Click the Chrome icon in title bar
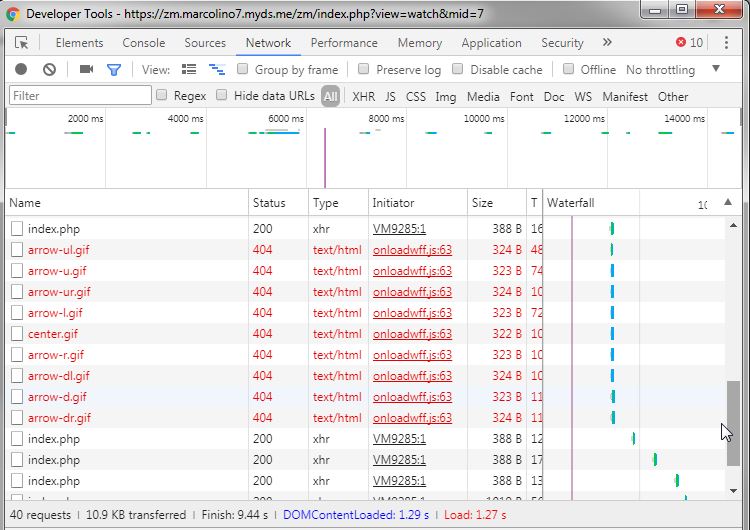The height and width of the screenshot is (530, 750). pyautogui.click(x=13, y=14)
